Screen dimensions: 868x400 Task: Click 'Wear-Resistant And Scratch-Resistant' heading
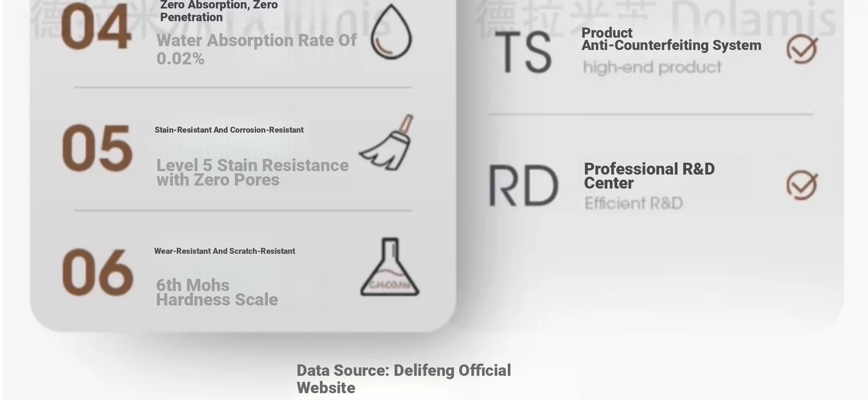[x=225, y=251]
